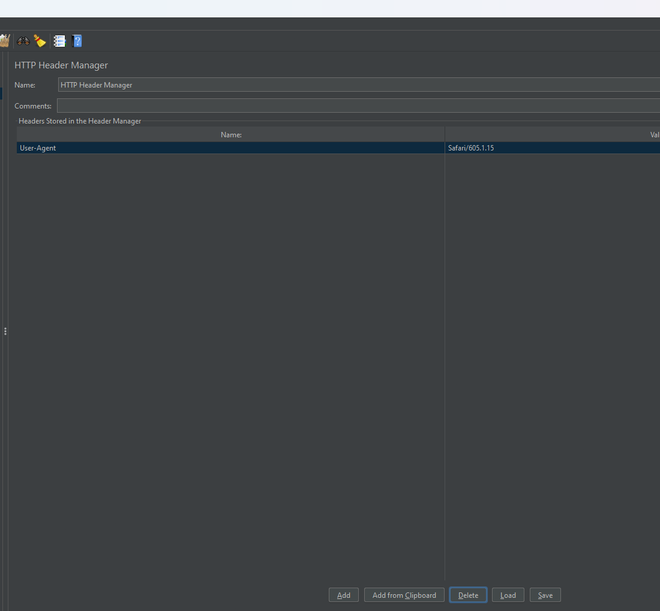Click the Name: column header
660x611 pixels.
[x=230, y=135]
